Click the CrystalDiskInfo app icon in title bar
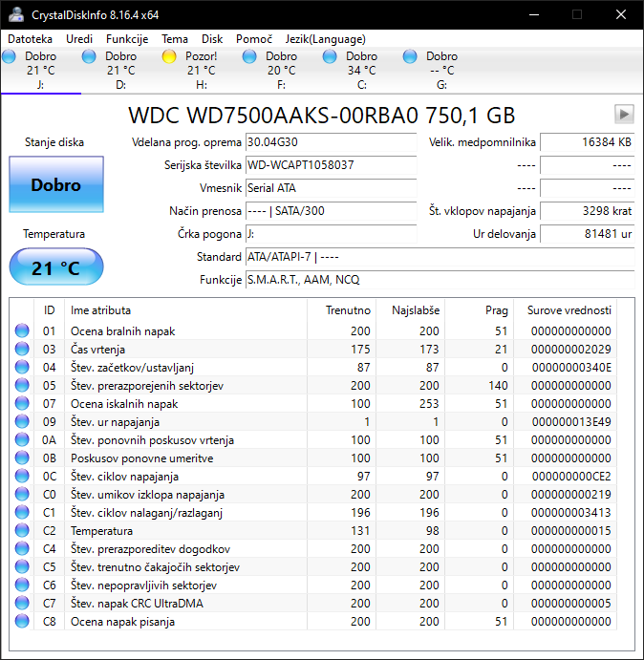Image resolution: width=644 pixels, height=660 pixels. point(16,14)
